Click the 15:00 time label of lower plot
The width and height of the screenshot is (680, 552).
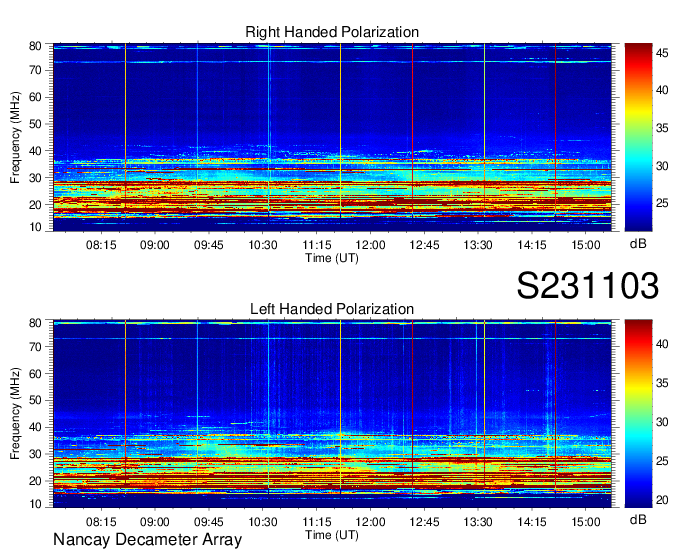click(x=585, y=522)
